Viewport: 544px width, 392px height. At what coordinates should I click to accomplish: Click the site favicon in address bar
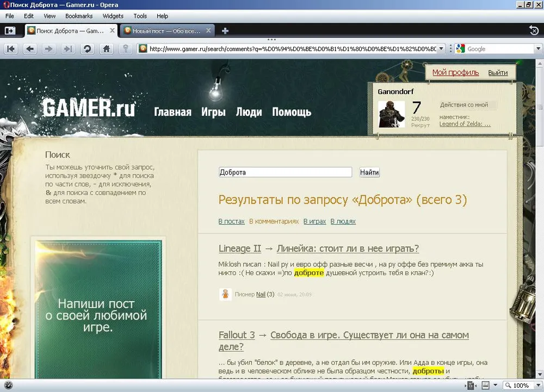point(143,48)
